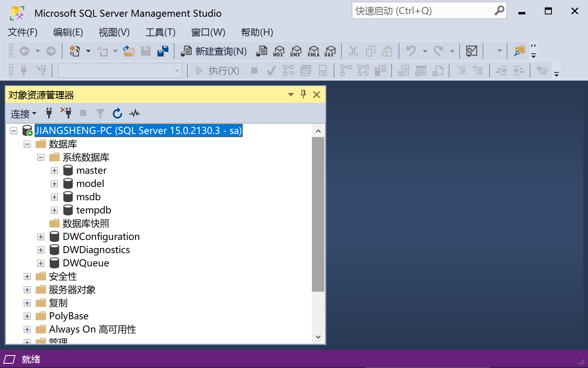Open the 连接 dropdown in Object Explorer
This screenshot has width=588, height=368.
pyautogui.click(x=23, y=114)
